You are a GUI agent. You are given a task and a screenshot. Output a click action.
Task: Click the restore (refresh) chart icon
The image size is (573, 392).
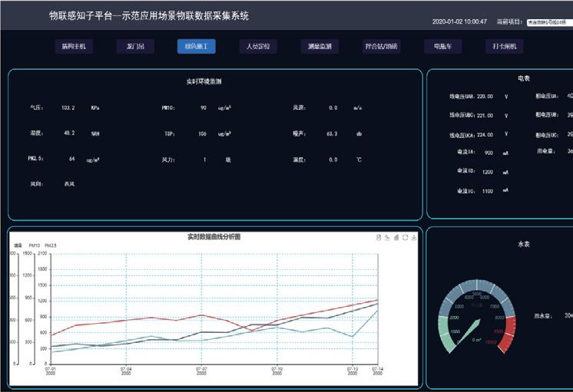coord(405,238)
